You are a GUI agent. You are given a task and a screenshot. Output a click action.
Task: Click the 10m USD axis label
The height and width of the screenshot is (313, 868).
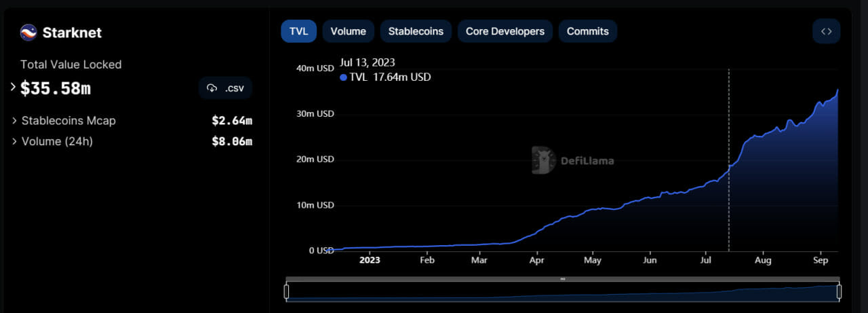[315, 204]
